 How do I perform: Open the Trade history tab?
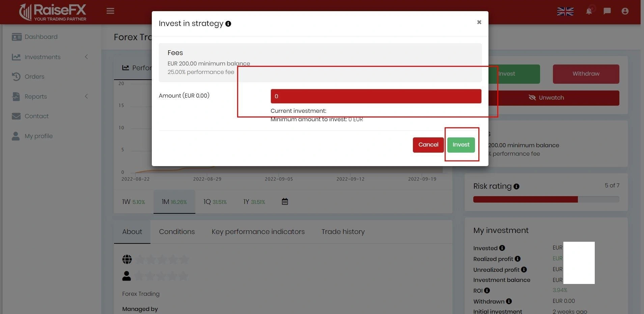tap(343, 232)
